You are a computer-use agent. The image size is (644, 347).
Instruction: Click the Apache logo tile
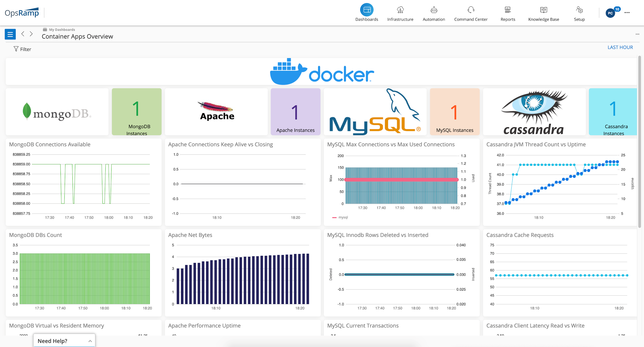tap(216, 112)
